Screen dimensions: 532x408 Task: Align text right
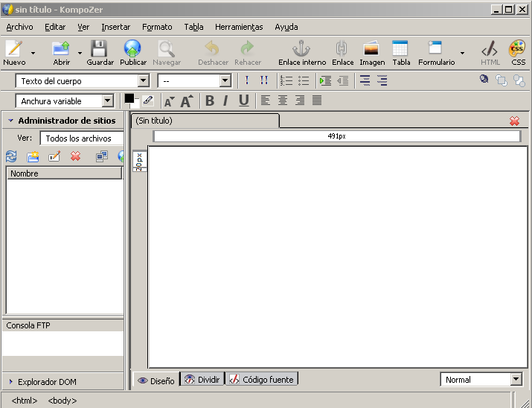coord(300,100)
